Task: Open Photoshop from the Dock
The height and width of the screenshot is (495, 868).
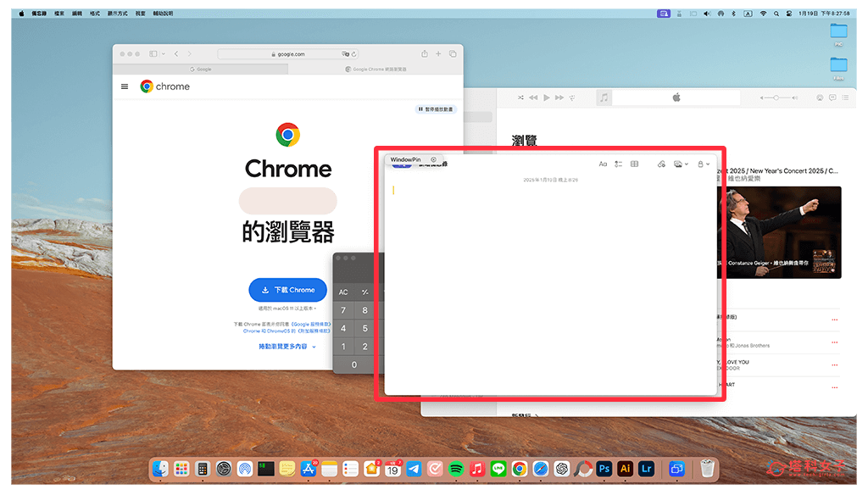Action: (604, 469)
